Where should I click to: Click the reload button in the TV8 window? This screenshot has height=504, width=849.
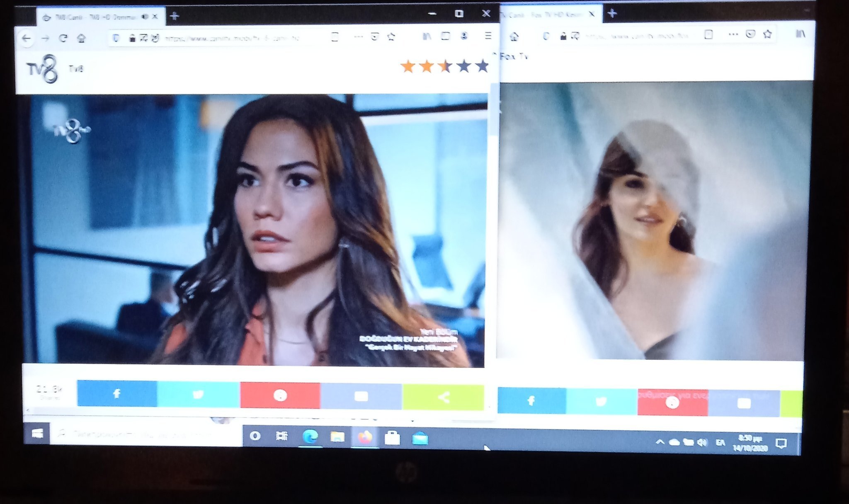pyautogui.click(x=63, y=38)
